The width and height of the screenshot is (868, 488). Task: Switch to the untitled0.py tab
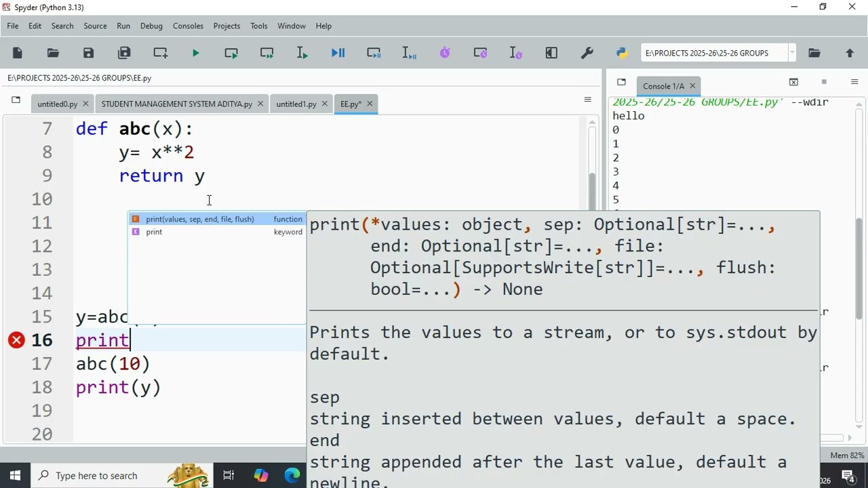58,104
